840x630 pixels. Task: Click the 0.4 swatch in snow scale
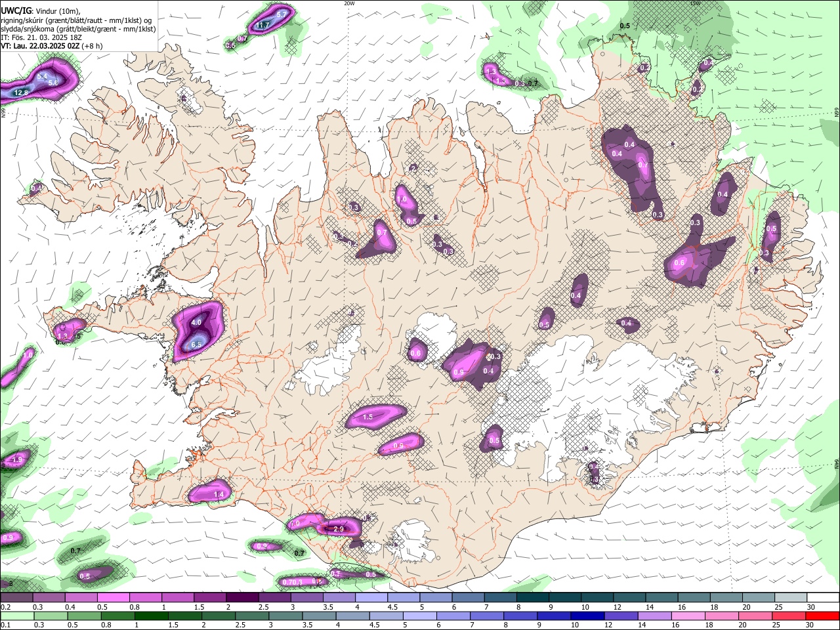click(x=81, y=598)
